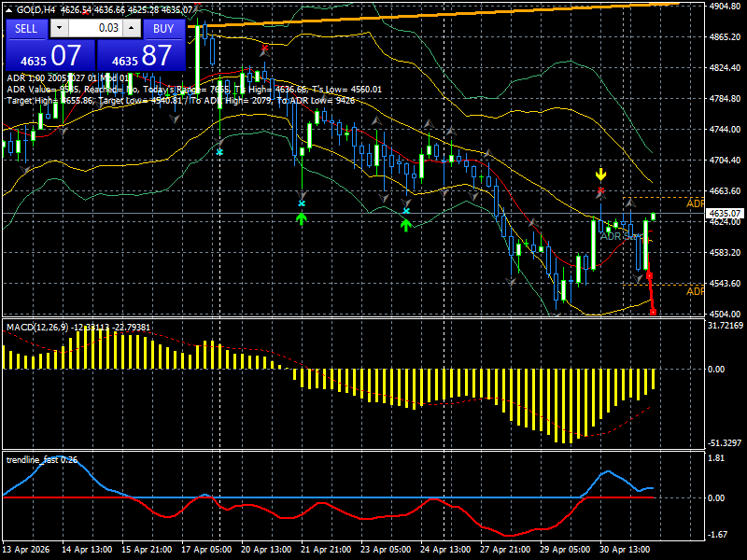This screenshot has width=747, height=560.
Task: Increase lot volume with the up arrow
Action: [x=132, y=28]
